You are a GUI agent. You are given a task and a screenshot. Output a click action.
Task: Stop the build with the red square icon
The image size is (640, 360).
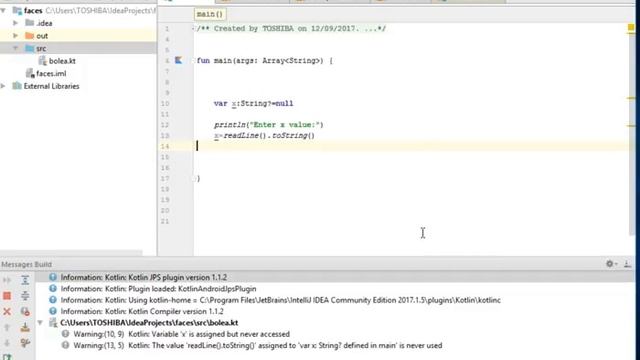coord(7,296)
